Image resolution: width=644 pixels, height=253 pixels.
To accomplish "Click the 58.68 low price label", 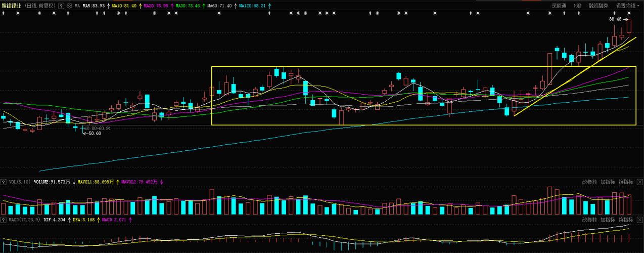I will [x=95, y=134].
